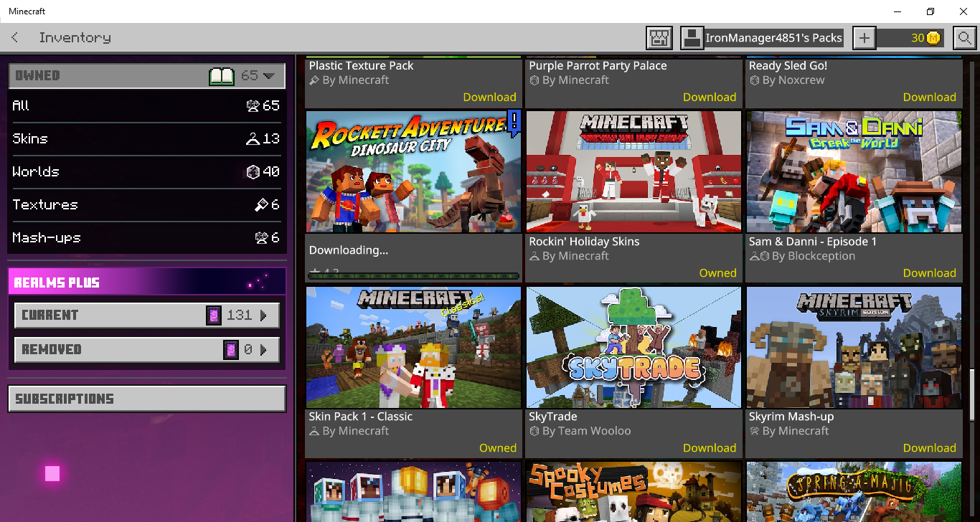
Task: Open the Subscriptions section
Action: pyautogui.click(x=147, y=399)
